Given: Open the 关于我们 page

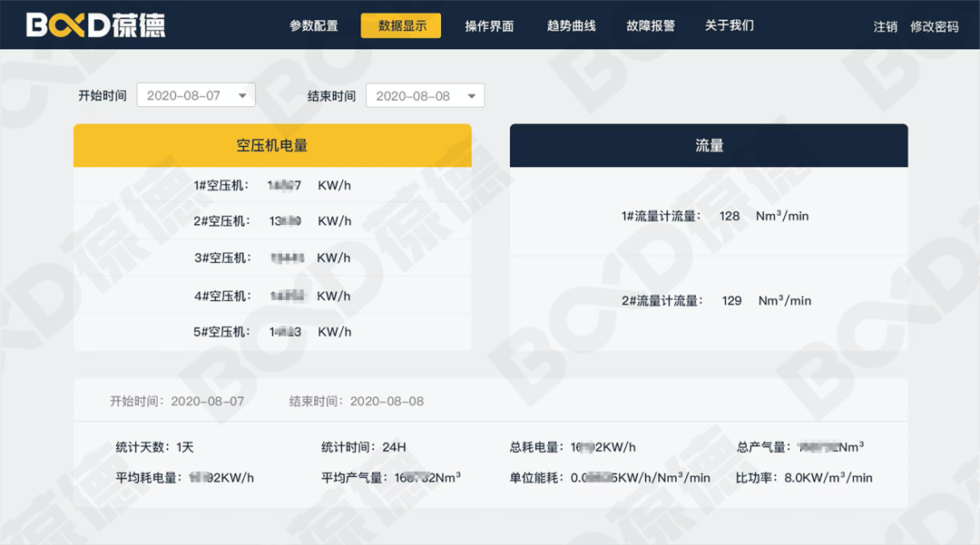Looking at the screenshot, I should (728, 26).
